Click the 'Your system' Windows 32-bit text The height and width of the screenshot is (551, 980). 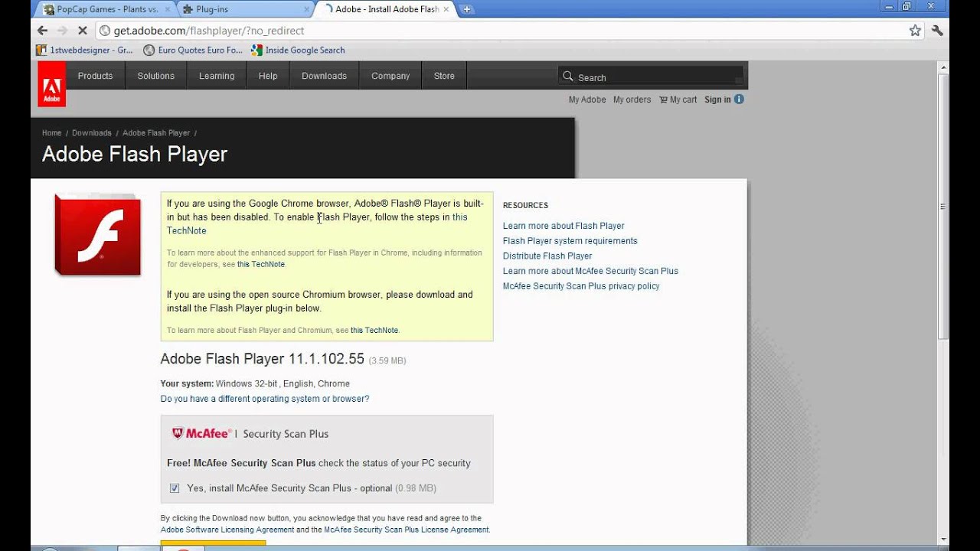(255, 383)
